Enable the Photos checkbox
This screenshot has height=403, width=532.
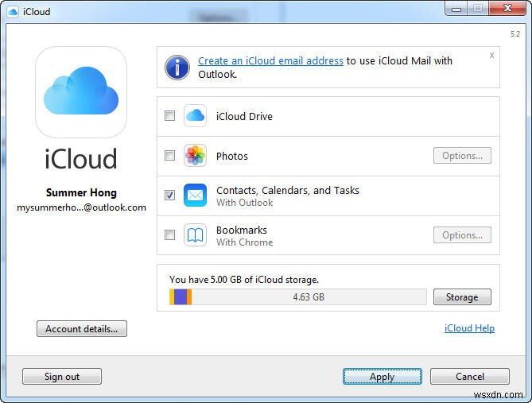(169, 155)
